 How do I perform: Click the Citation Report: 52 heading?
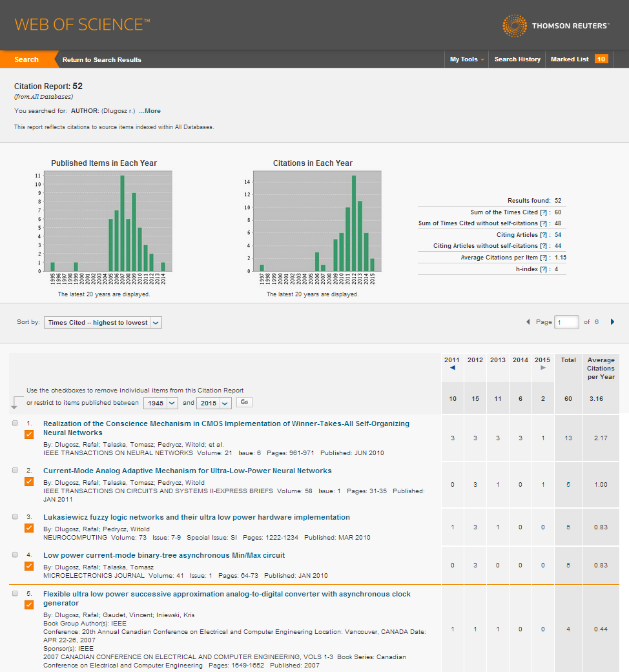pos(48,86)
